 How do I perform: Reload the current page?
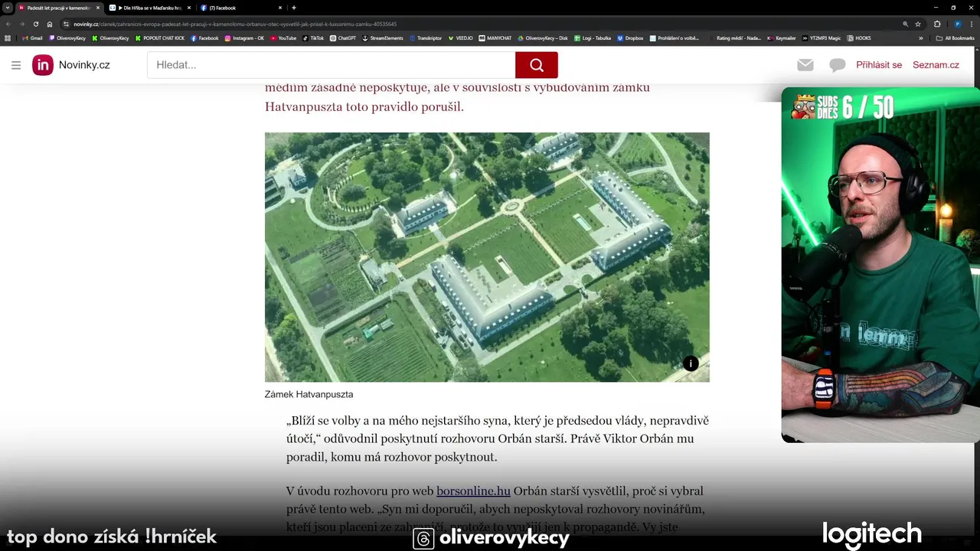tap(35, 24)
